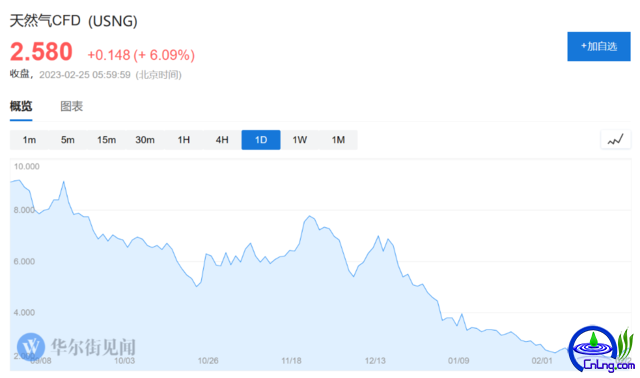This screenshot has height=378, width=640.
Task: Select the active 1D timeframe
Action: [x=261, y=140]
